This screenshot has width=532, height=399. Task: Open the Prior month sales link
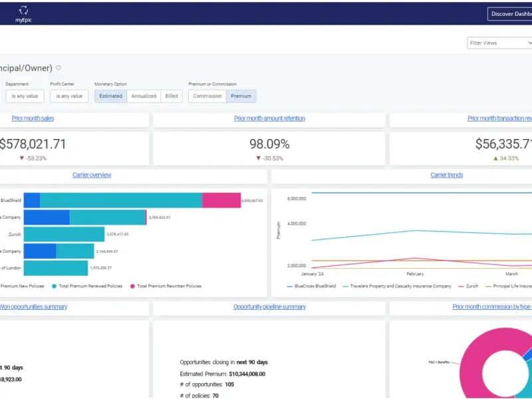pos(33,118)
